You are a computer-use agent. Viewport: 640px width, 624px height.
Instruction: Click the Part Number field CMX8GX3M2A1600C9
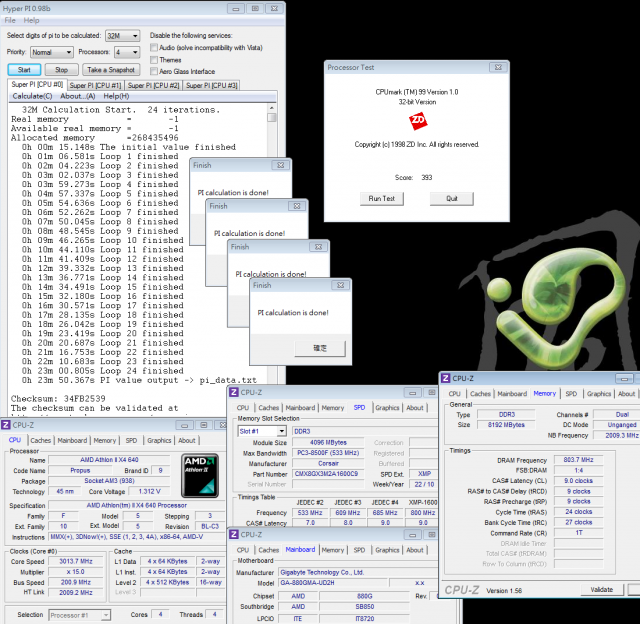coord(328,474)
